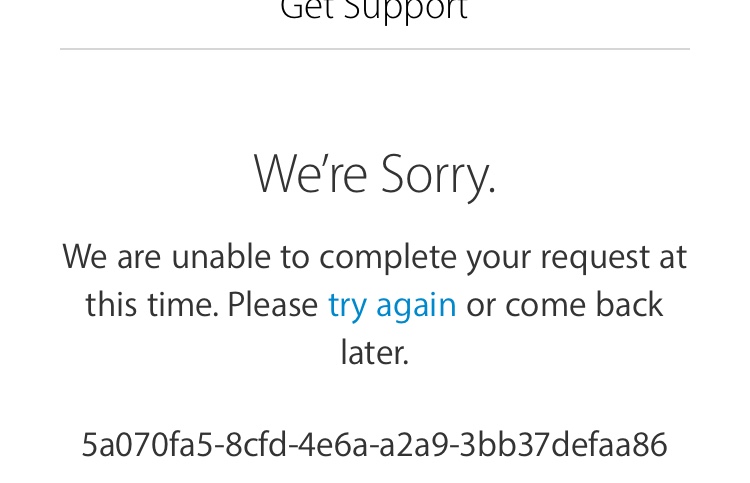The width and height of the screenshot is (750, 483).
Task: Click the word "Sorry." in the heading
Action: coord(439,176)
